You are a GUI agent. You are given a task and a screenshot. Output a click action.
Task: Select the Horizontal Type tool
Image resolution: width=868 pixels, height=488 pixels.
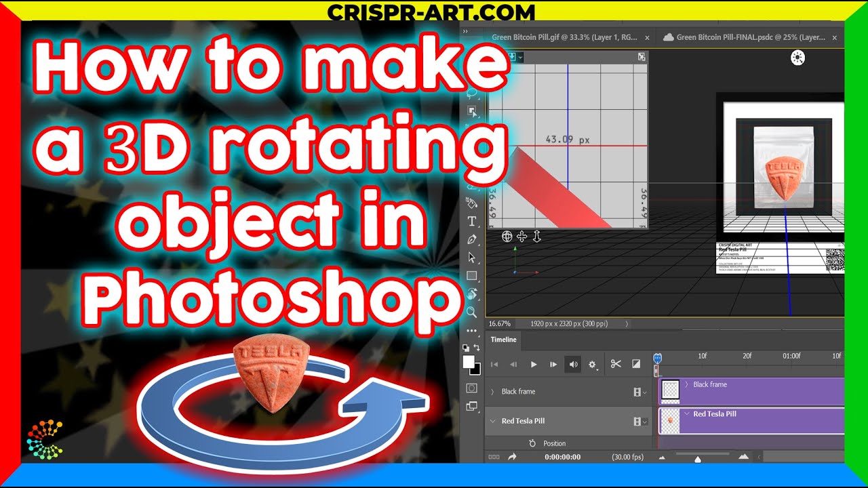(x=472, y=221)
